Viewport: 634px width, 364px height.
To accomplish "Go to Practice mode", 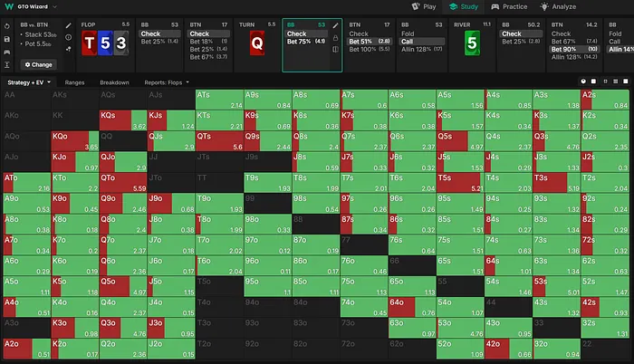I will tap(510, 6).
